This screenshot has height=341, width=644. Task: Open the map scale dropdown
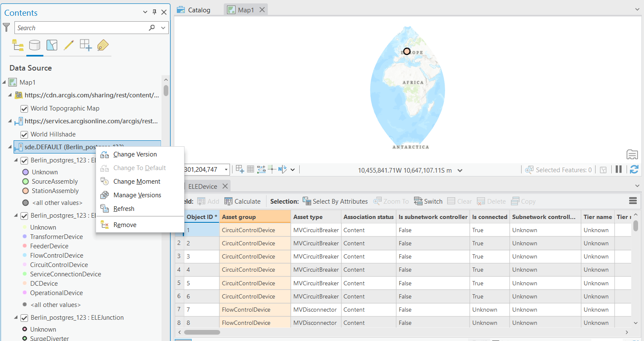pos(226,170)
